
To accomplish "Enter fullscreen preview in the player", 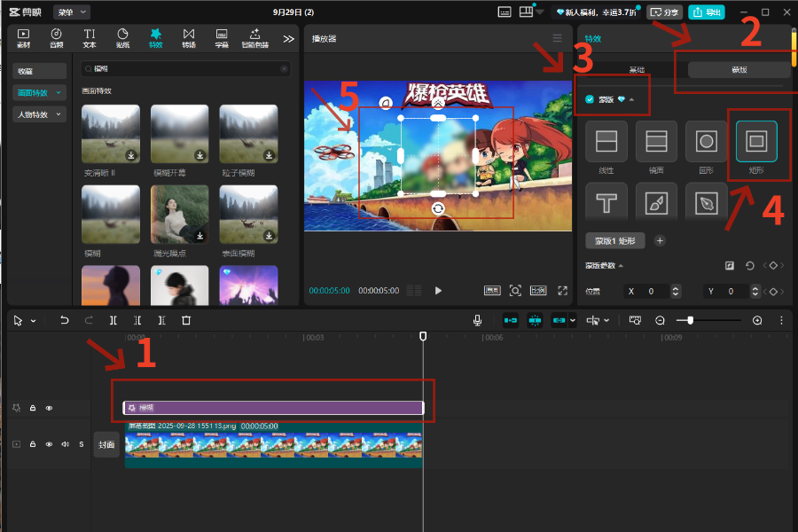I will click(x=562, y=290).
